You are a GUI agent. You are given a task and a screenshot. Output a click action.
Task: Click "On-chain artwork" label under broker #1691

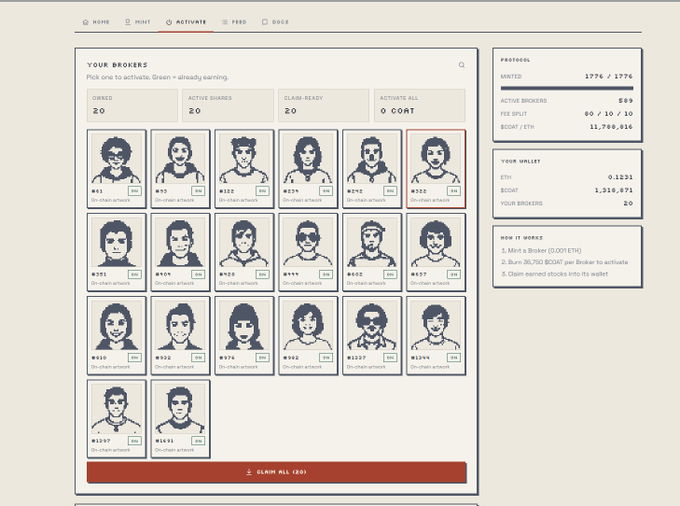(x=174, y=450)
